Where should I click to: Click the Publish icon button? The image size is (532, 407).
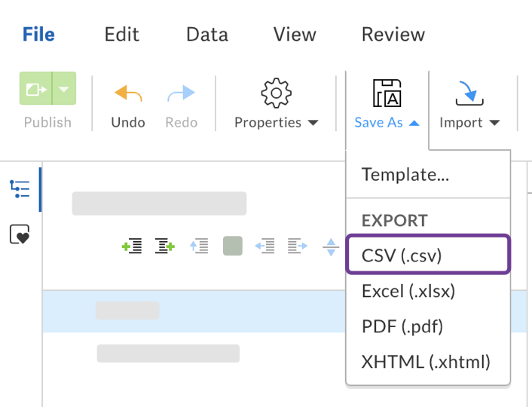35,89
